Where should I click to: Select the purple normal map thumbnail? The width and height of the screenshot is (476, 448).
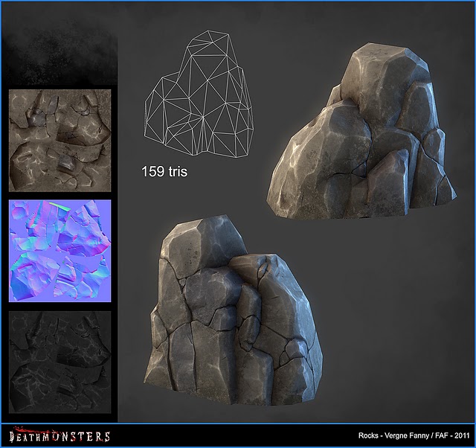pos(59,250)
